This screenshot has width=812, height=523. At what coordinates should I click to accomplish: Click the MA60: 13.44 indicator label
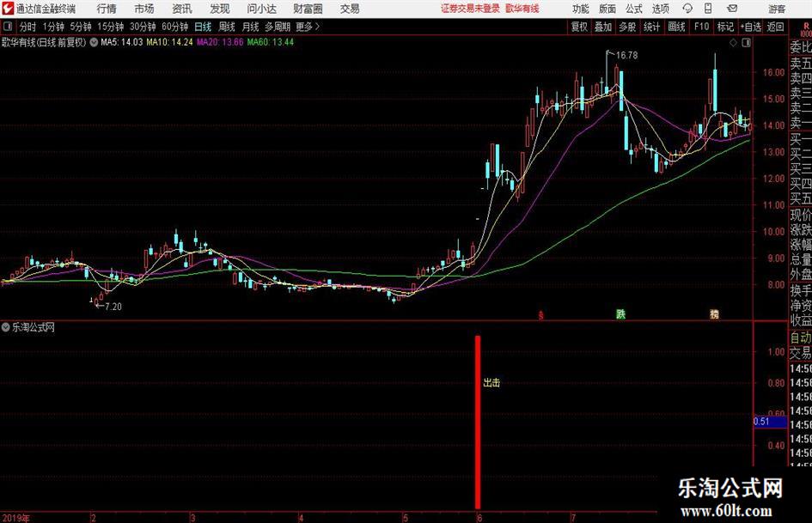click(x=271, y=42)
